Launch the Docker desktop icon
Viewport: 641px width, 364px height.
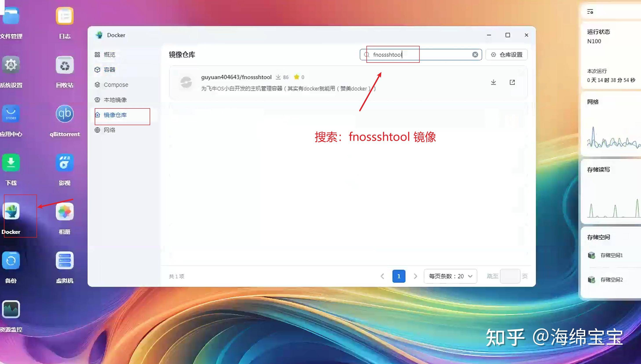click(11, 211)
